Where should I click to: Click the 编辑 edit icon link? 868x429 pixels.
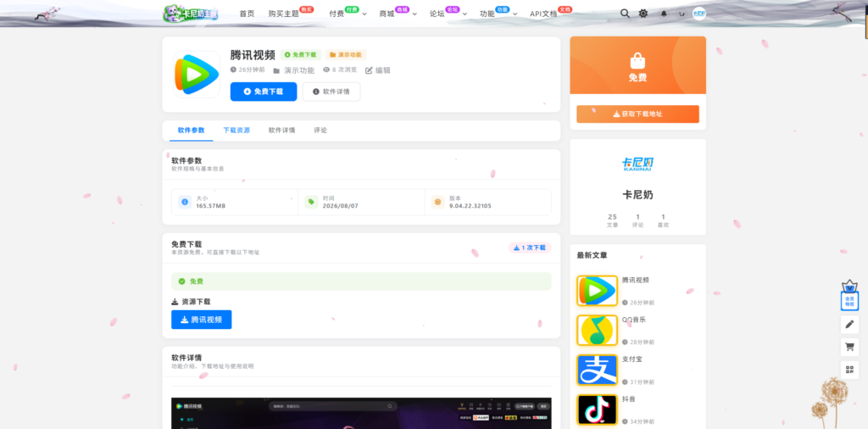coord(377,70)
